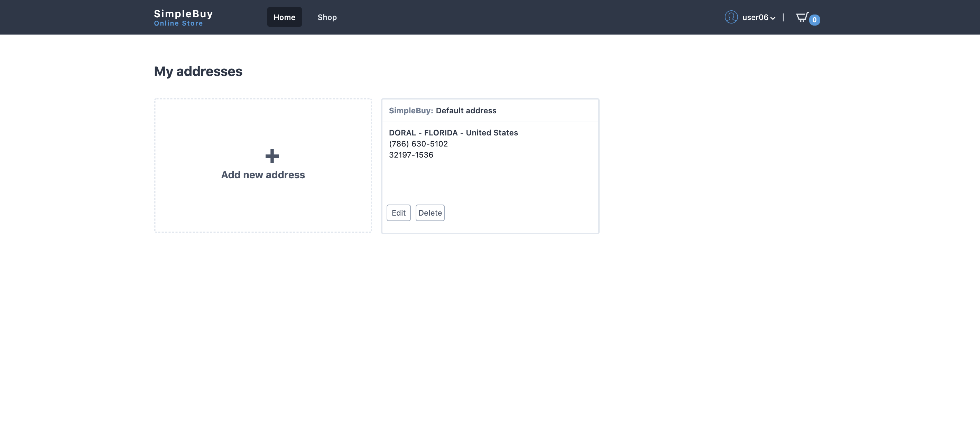Click the My addresses heading
The width and height of the screenshot is (980, 425).
click(x=198, y=71)
